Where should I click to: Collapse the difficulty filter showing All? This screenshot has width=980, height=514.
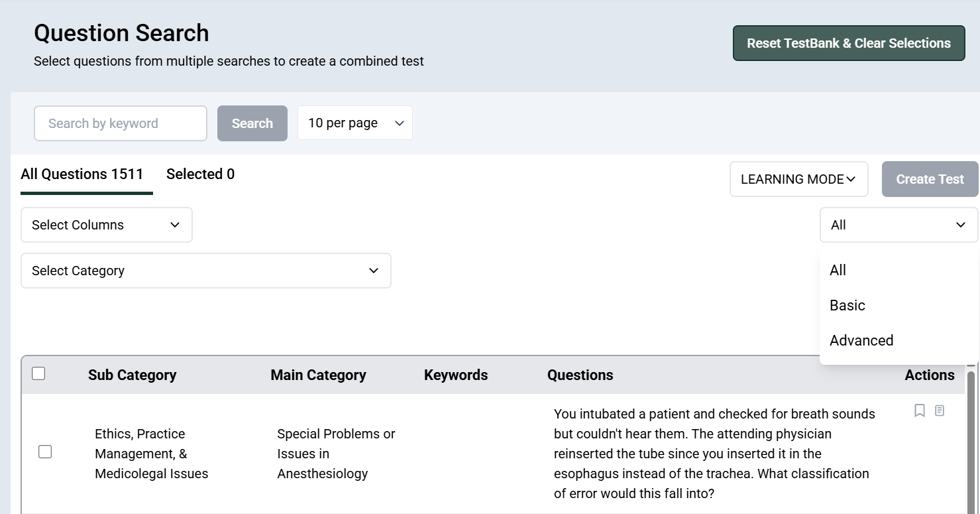(x=898, y=225)
